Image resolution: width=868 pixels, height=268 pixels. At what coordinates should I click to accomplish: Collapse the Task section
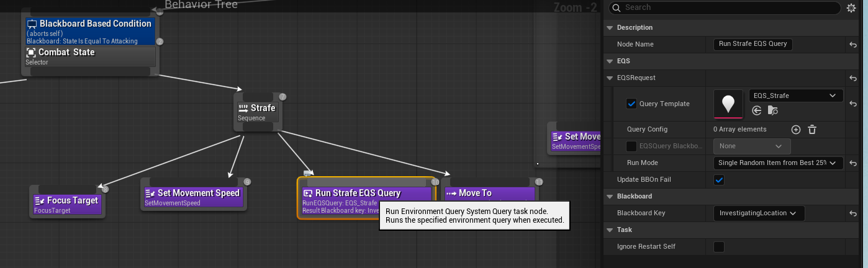tap(610, 230)
